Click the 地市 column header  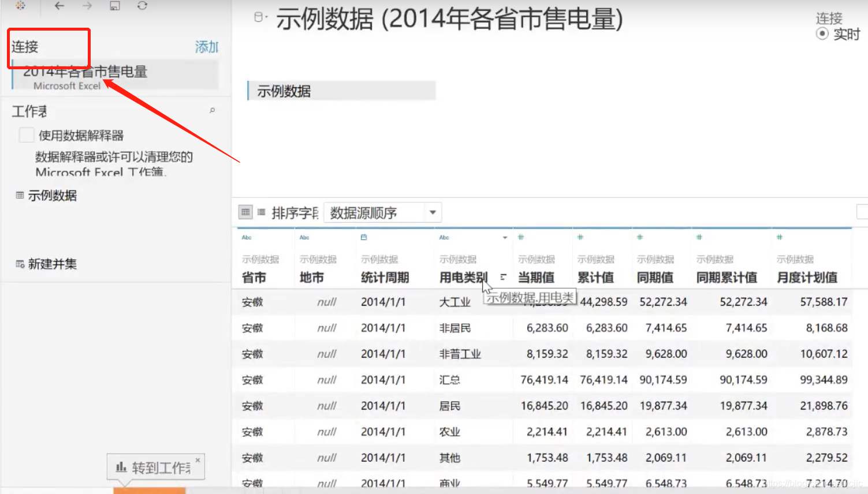tap(312, 278)
